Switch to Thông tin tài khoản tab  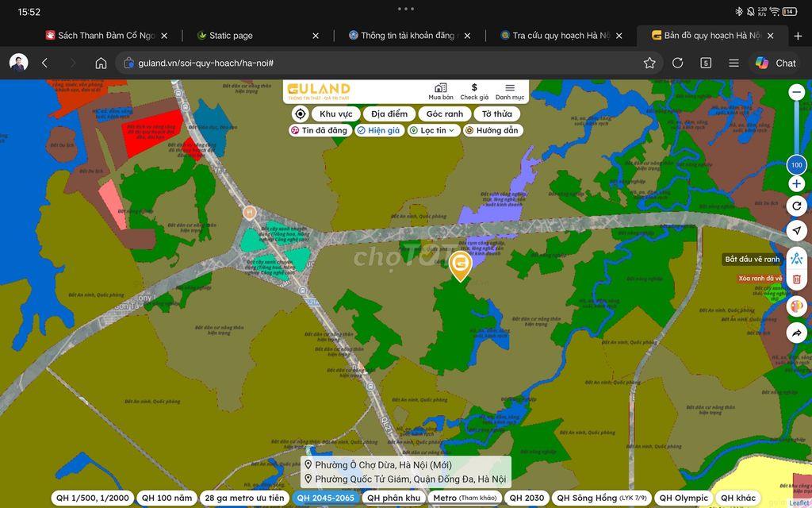pos(409,36)
